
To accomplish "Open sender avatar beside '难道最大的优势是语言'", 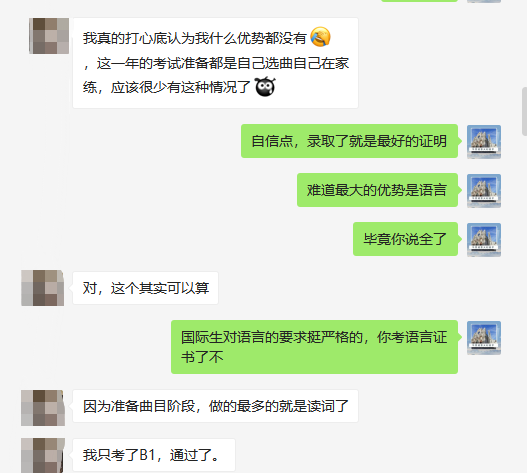I will [484, 191].
